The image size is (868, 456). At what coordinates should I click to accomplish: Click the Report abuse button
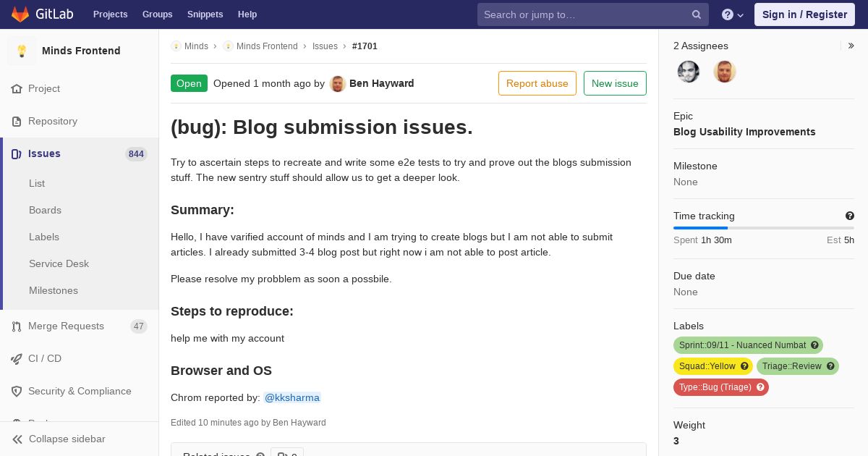[537, 83]
